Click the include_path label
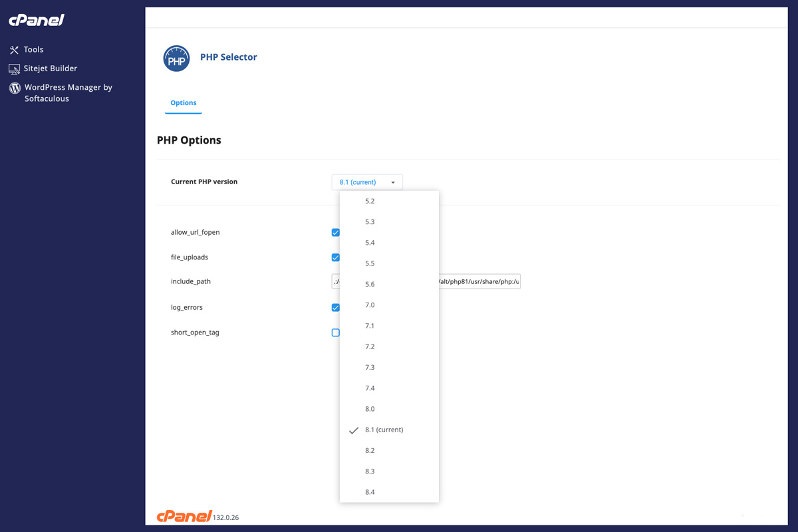 point(191,281)
